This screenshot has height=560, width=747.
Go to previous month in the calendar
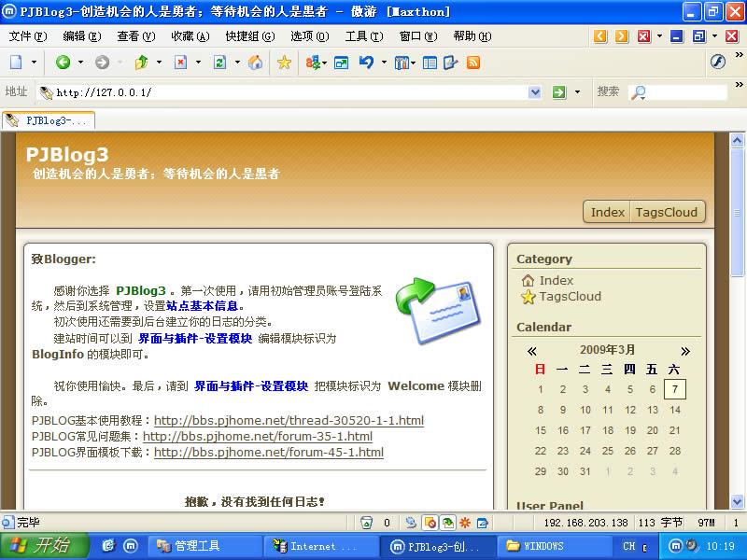point(531,352)
